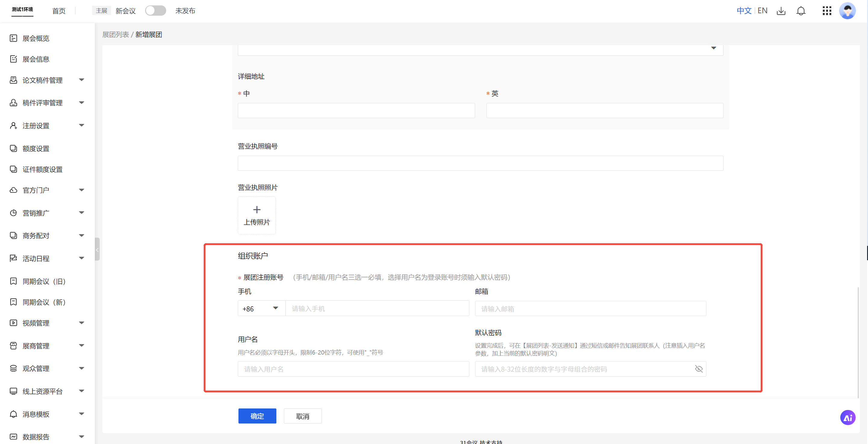This screenshot has width=868, height=444.
Task: Open the apps grid icon
Action: (827, 11)
